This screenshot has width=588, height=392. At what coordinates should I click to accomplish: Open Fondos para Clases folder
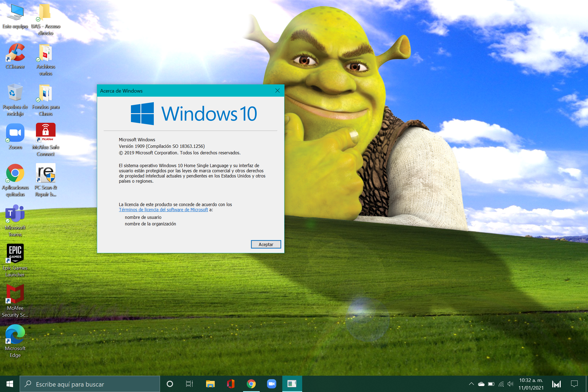pyautogui.click(x=45, y=100)
